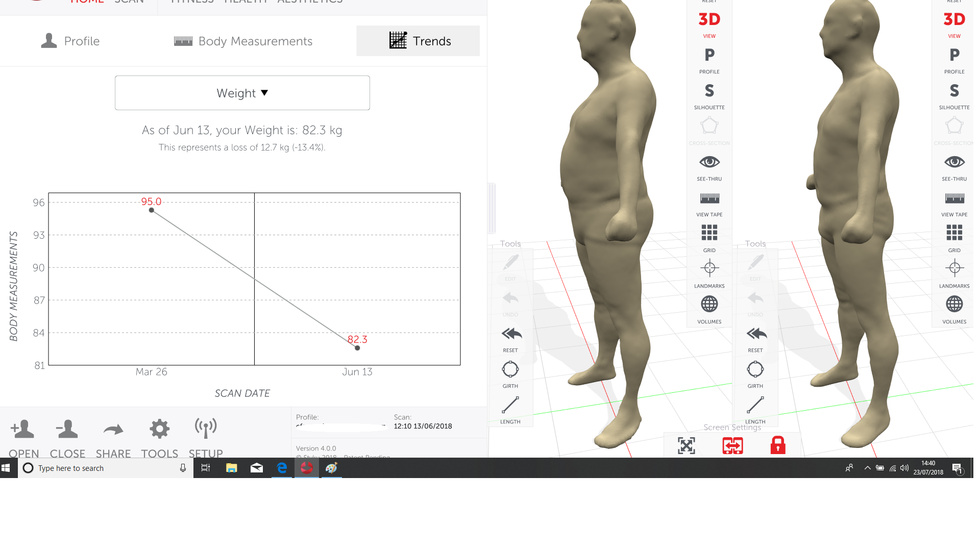This screenshot has height=551, width=980.
Task: Click the panel splitter handle
Action: tap(492, 208)
